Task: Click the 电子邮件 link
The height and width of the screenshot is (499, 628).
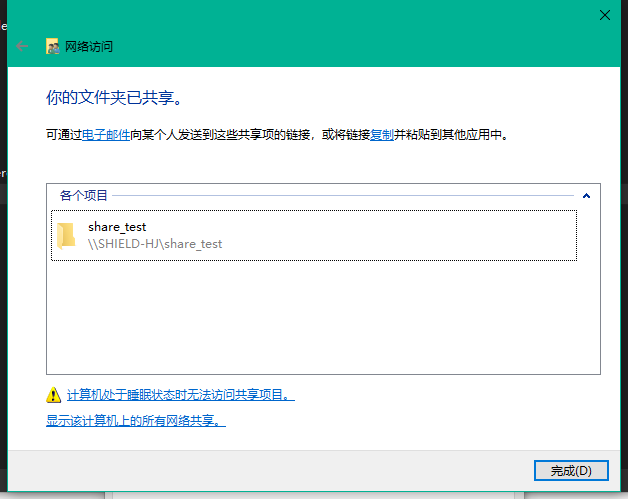Action: point(106,135)
